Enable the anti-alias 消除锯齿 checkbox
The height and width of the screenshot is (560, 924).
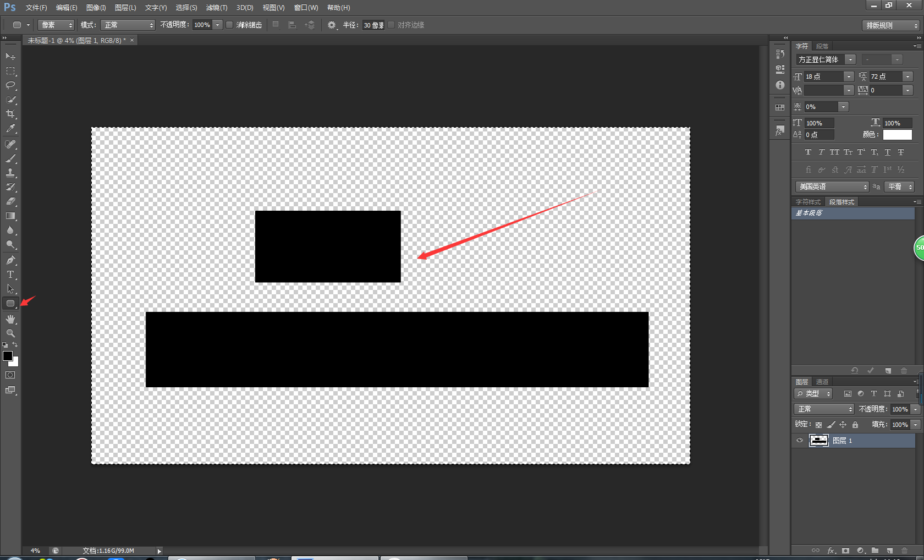229,25
